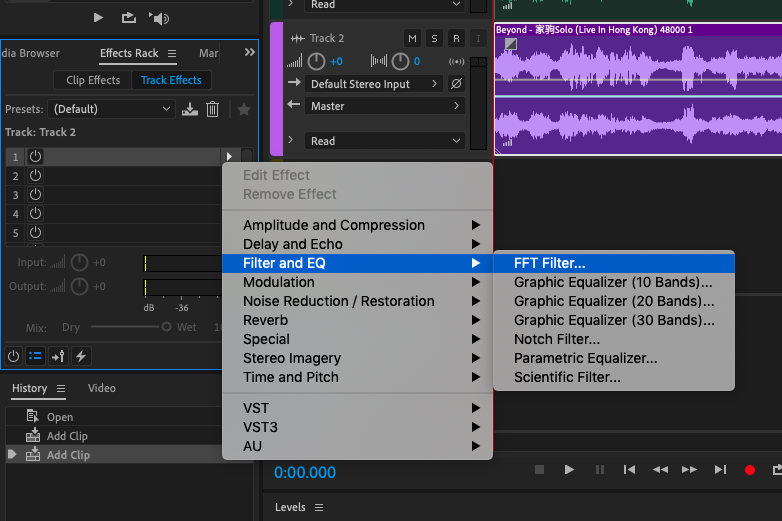This screenshot has width=782, height=521.
Task: Select Parametric Equalizer in the submenu
Action: 585,358
